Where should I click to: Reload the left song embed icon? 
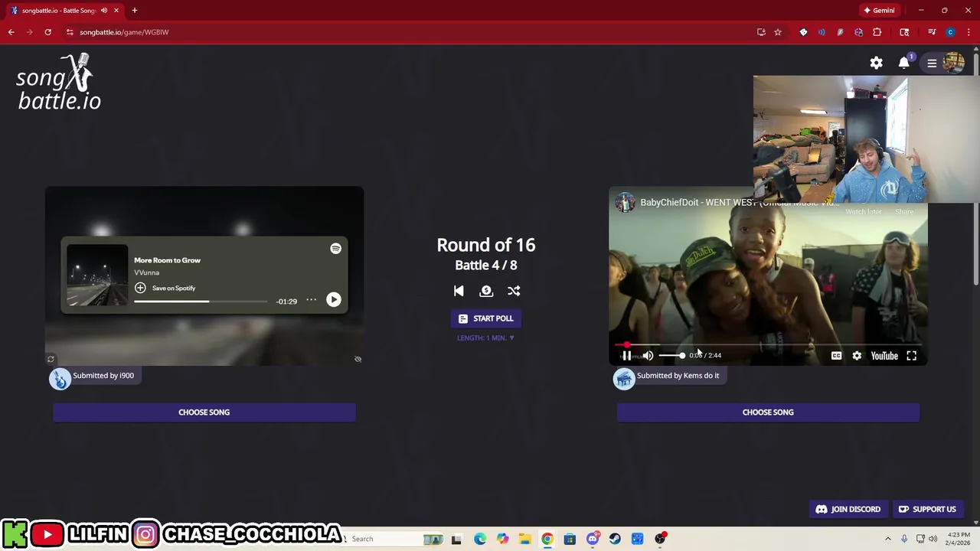click(x=51, y=360)
